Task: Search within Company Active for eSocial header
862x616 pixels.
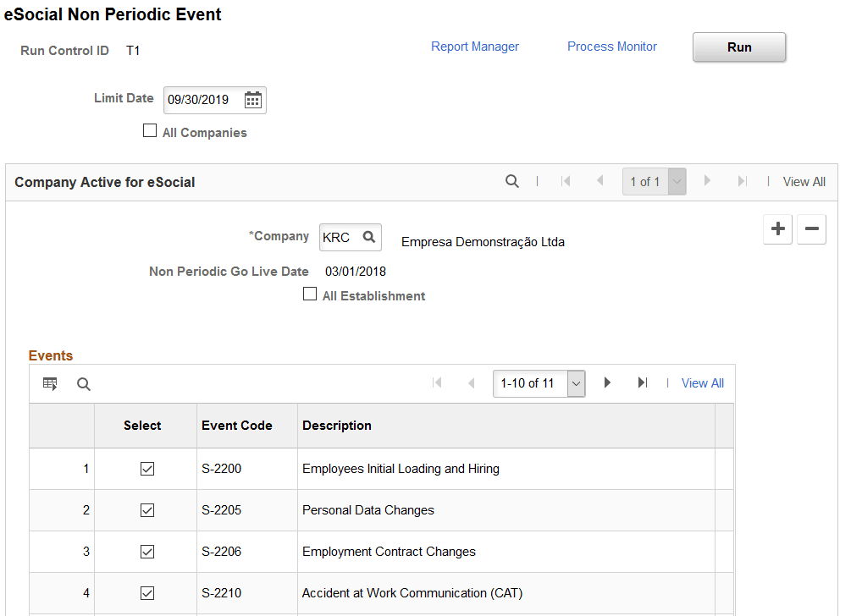Action: [x=511, y=181]
